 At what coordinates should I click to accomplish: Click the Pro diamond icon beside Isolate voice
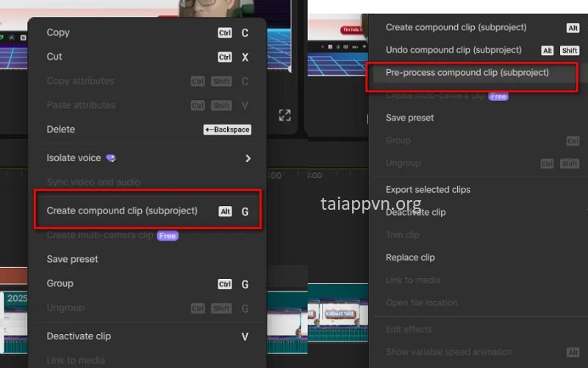[111, 158]
